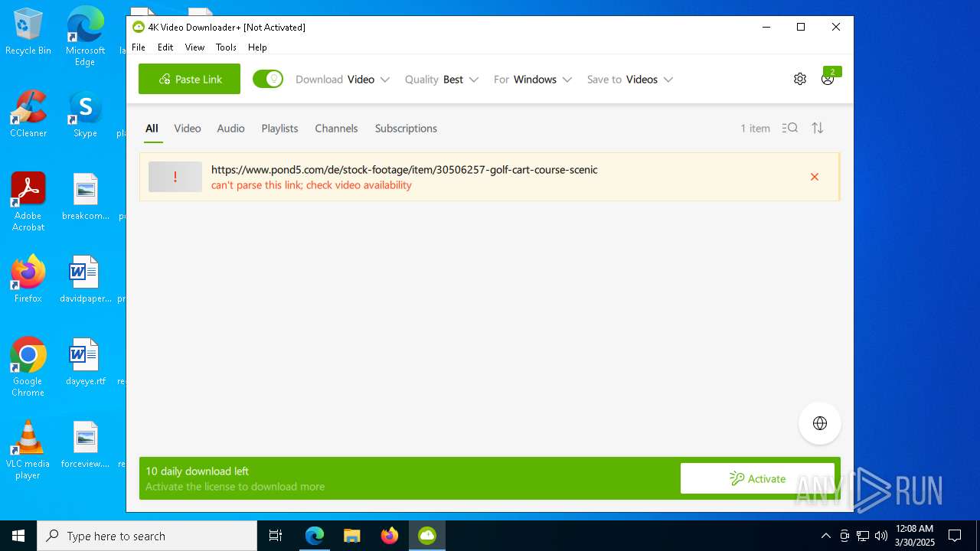This screenshot has height=551, width=980.
Task: Select the Google Chrome desktop shortcut
Action: [28, 367]
